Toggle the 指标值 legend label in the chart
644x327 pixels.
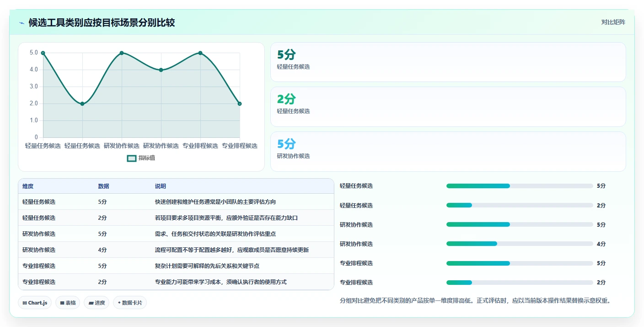pos(147,158)
